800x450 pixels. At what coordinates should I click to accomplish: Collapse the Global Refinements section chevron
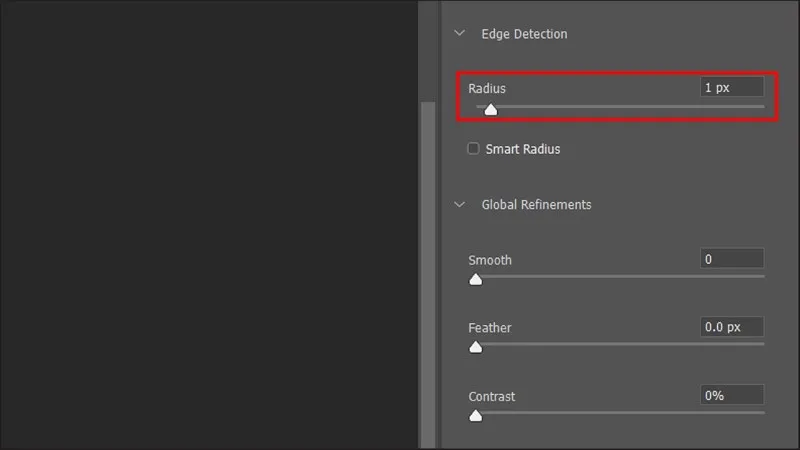point(460,204)
